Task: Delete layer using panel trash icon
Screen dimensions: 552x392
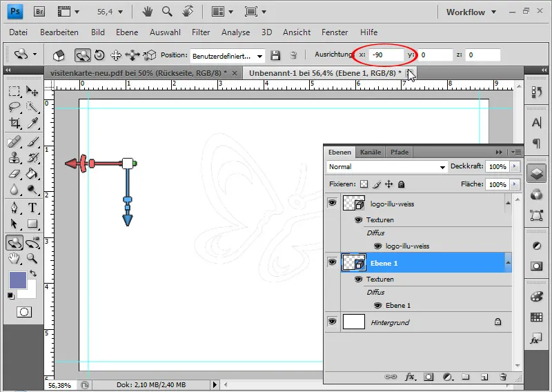Action: tap(503, 377)
